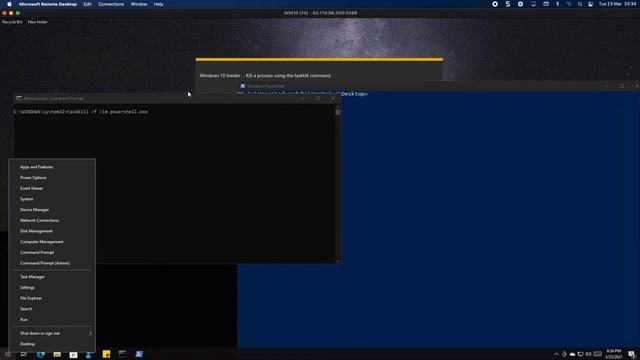Click the red mac window close button
The width and height of the screenshot is (640, 360).
click(x=4, y=13)
